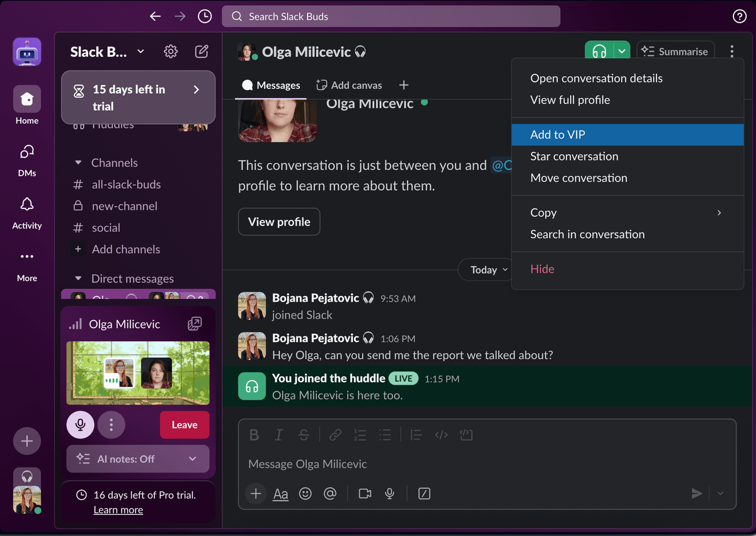The image size is (756, 536).
Task: Leave the huddle
Action: click(x=185, y=425)
